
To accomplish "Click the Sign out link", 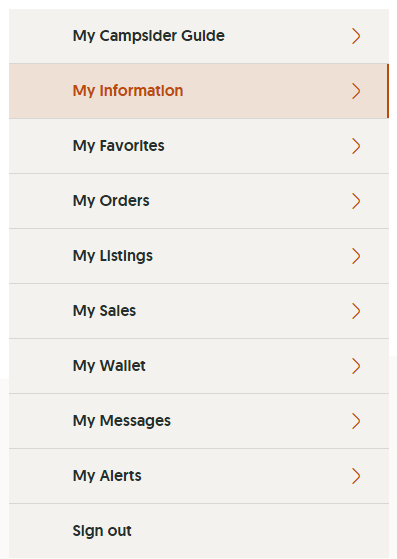I will [102, 531].
